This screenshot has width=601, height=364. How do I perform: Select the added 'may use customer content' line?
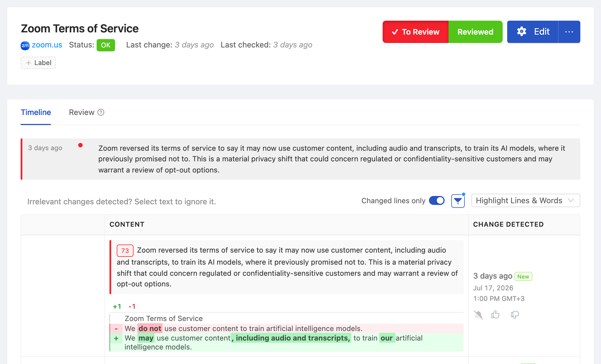[287, 343]
